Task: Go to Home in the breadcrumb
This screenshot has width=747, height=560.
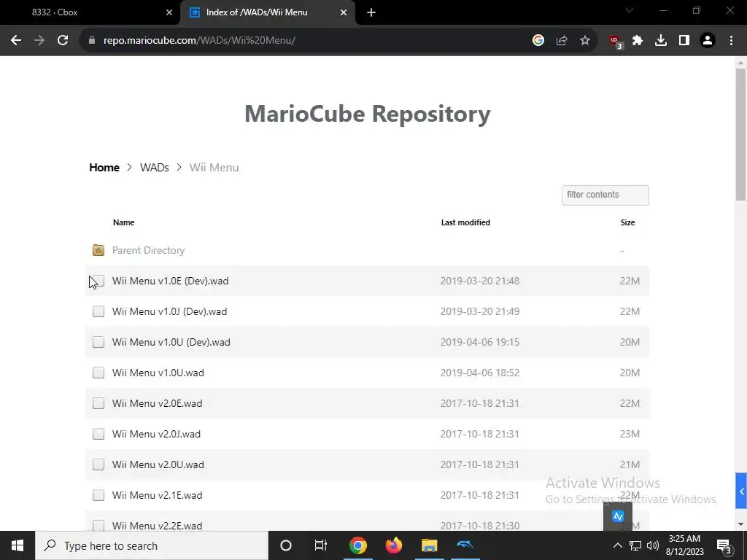Action: 104,168
